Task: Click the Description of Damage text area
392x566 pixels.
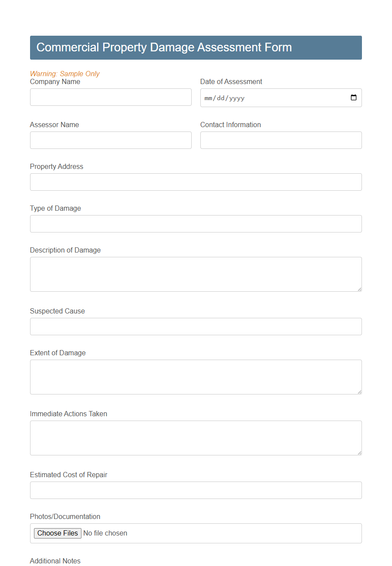Action: pos(196,273)
